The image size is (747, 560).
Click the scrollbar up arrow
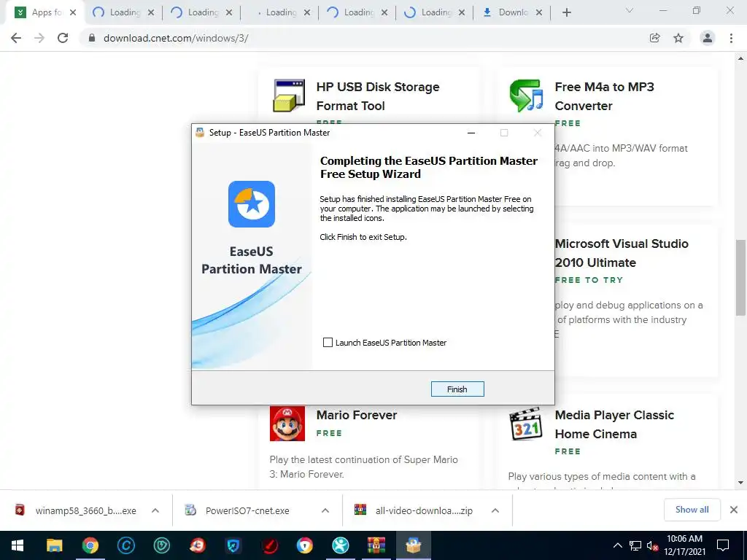point(740,59)
